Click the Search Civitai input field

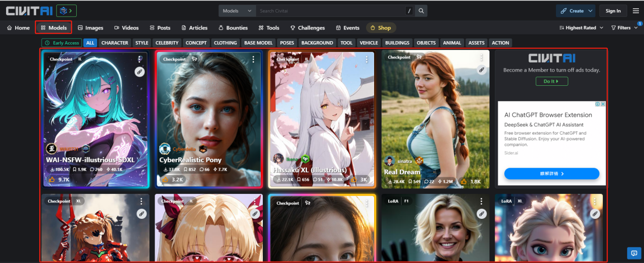(330, 11)
